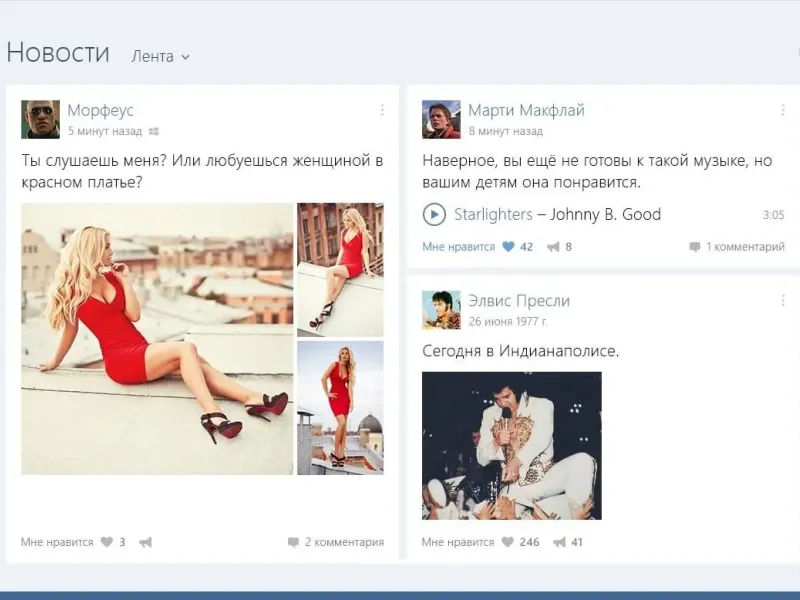Click like count 246 on Элвис post
This screenshot has height=600, width=800.
tap(530, 542)
